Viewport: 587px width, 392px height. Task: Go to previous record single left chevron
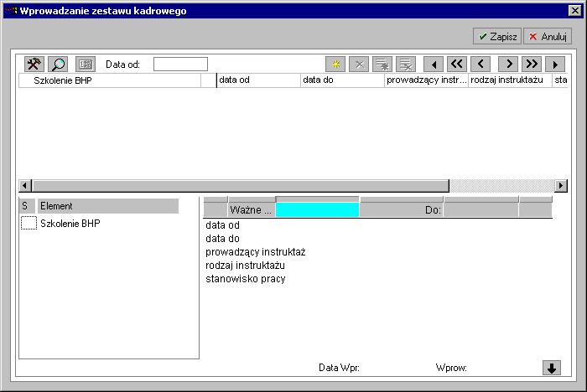pos(481,64)
